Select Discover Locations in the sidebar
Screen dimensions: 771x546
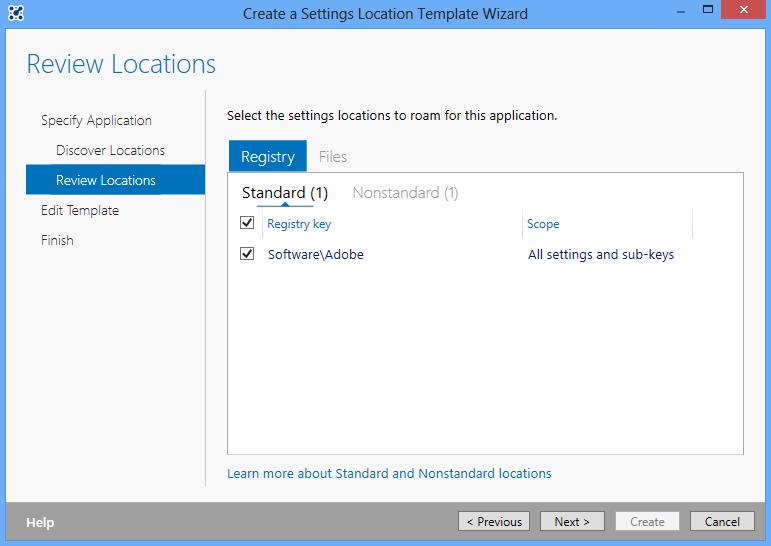coord(110,150)
